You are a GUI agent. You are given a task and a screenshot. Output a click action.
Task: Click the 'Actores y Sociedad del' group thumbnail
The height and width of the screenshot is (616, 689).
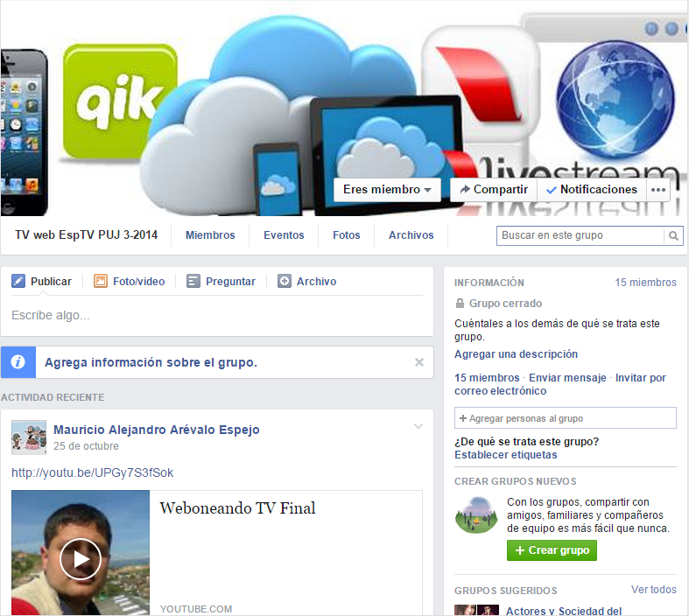[x=477, y=610]
